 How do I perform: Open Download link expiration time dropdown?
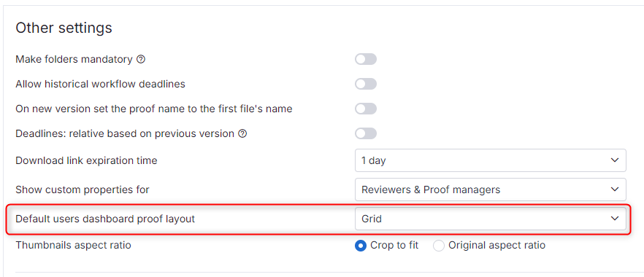click(491, 160)
